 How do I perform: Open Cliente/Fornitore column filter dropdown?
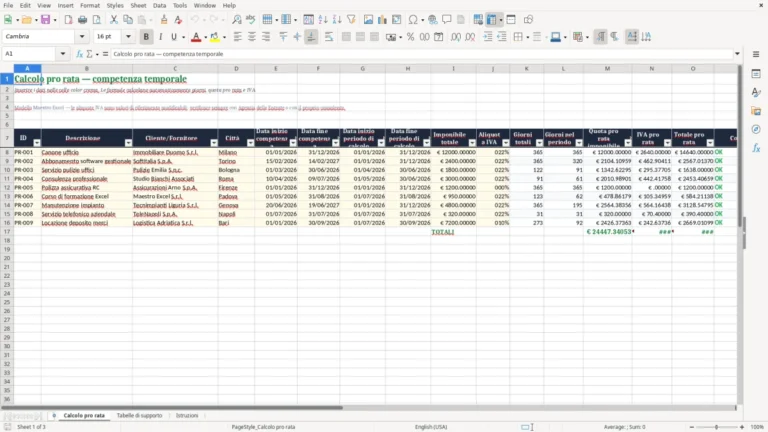pos(214,143)
